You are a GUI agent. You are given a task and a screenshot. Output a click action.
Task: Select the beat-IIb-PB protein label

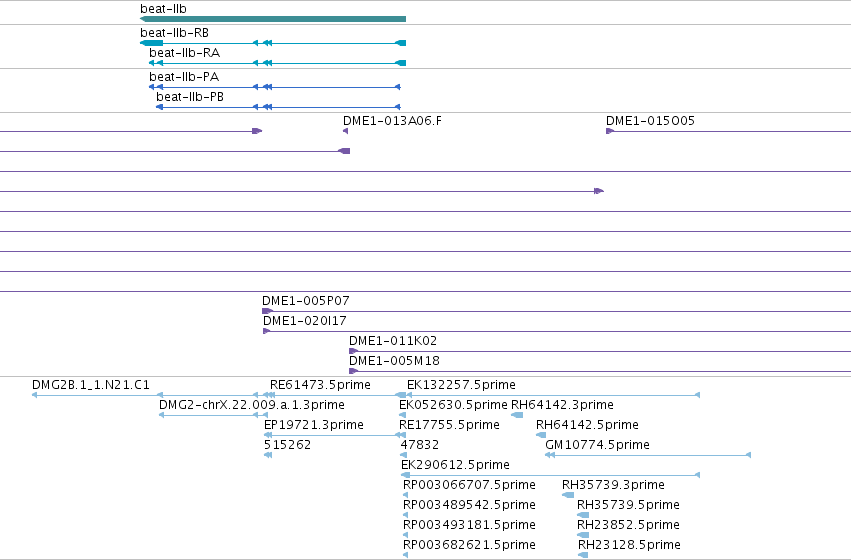point(190,97)
